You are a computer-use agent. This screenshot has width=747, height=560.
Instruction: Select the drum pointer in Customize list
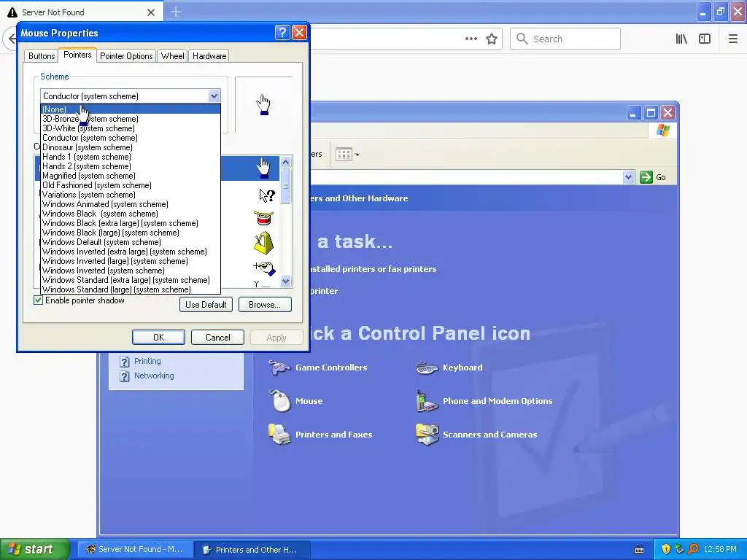[263, 219]
